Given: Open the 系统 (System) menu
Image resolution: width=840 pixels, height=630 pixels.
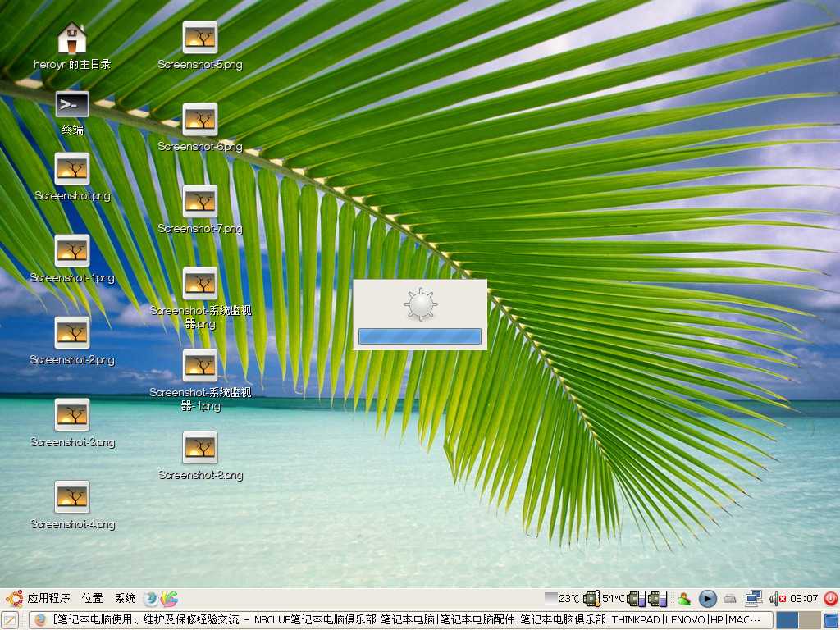Looking at the screenshot, I should point(125,599).
